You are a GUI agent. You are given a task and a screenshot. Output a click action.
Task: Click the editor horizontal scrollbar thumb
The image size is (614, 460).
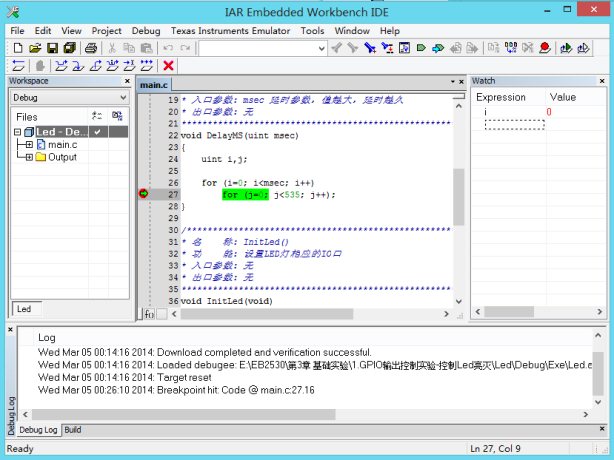click(x=267, y=314)
